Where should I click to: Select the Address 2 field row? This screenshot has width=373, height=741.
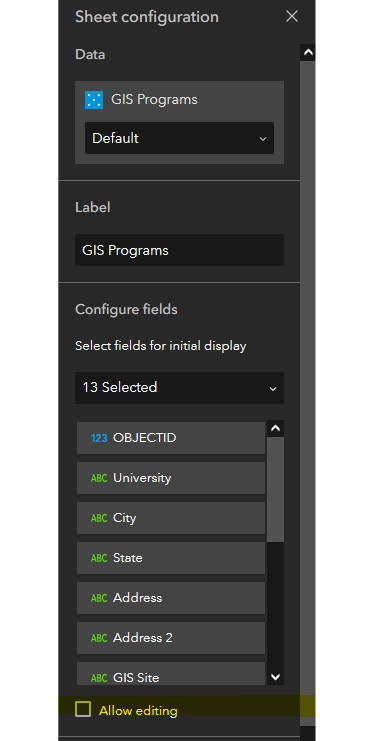[x=171, y=638]
